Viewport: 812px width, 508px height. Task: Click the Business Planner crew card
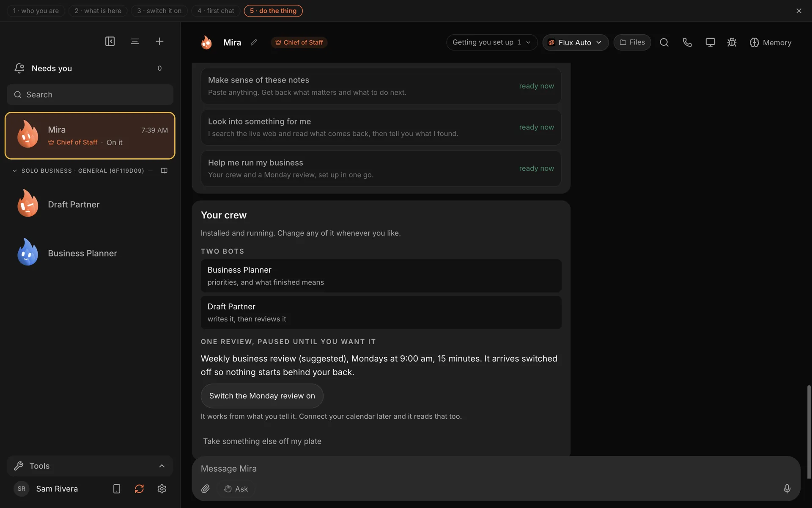[x=381, y=276]
